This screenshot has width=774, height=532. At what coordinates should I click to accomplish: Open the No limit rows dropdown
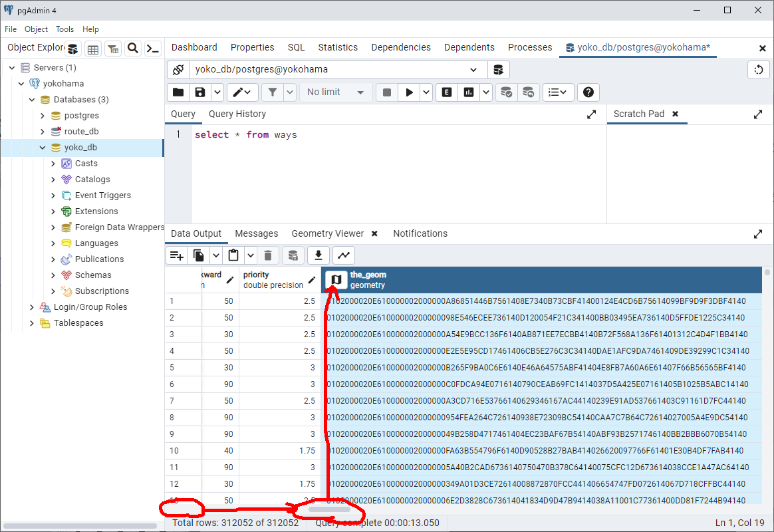335,92
